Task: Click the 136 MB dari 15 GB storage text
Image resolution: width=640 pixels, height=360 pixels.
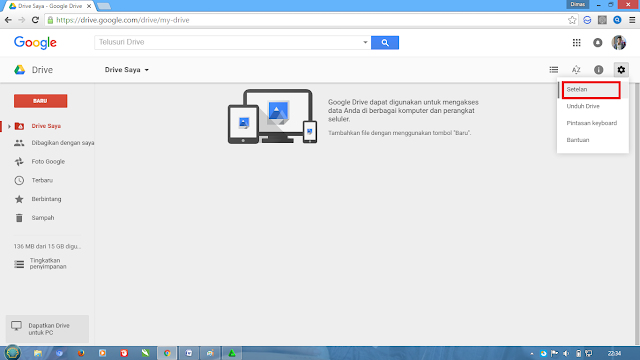Action: click(47, 247)
